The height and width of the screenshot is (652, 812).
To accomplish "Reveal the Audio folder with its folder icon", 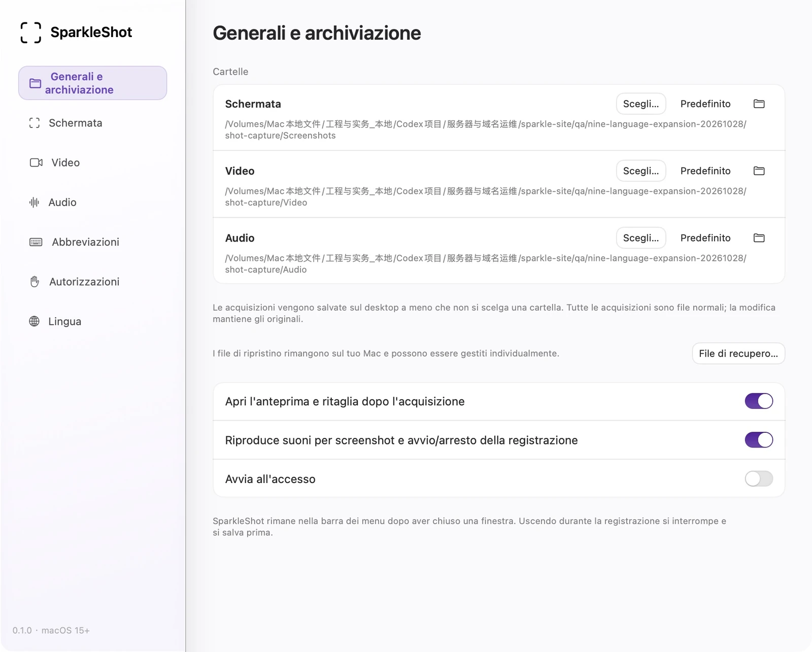I will (759, 237).
